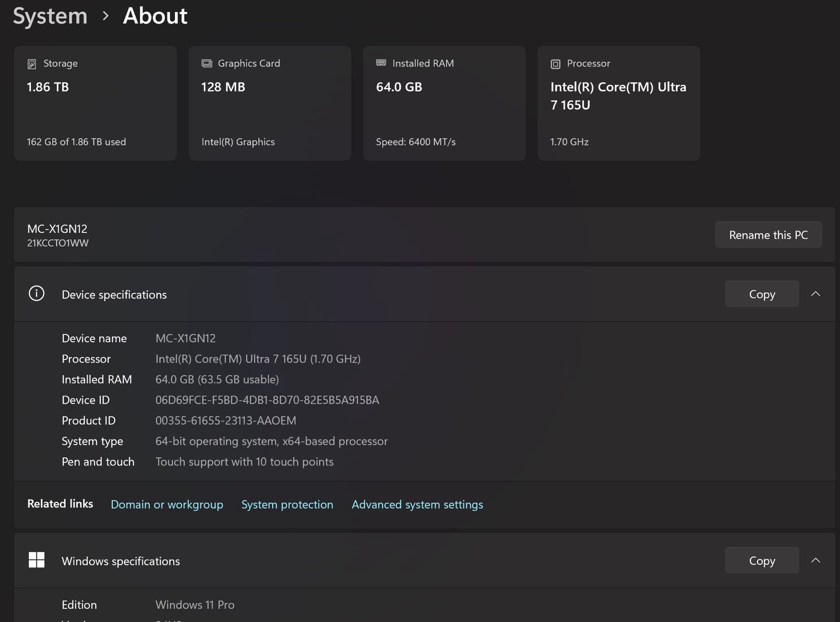This screenshot has width=840, height=622.
Task: Copy the Device specifications
Action: click(762, 294)
